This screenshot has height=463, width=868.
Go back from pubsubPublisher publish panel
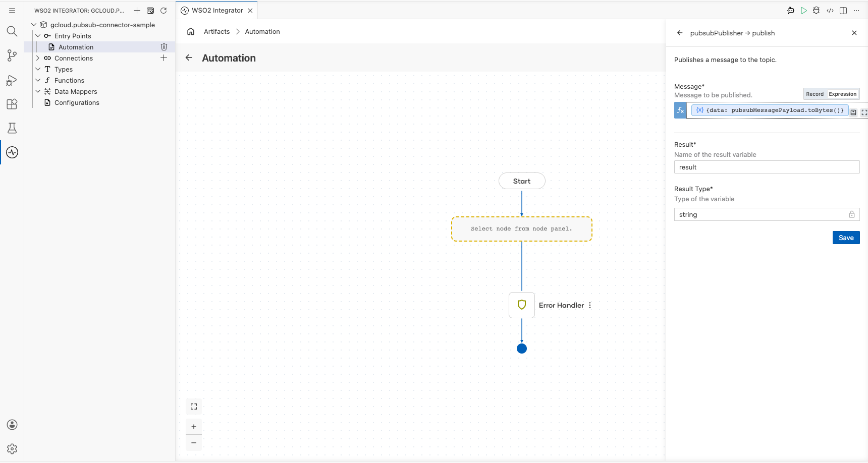[680, 33]
